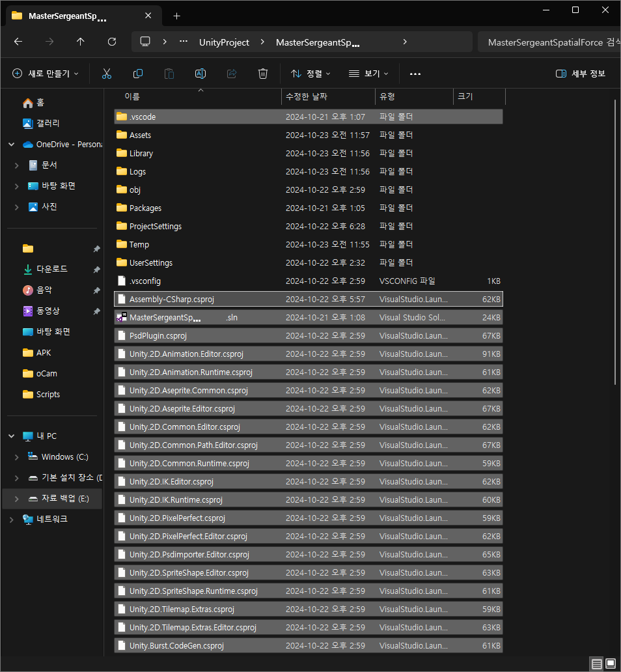Select the UserSettings folder
The height and width of the screenshot is (672, 621).
click(308, 262)
